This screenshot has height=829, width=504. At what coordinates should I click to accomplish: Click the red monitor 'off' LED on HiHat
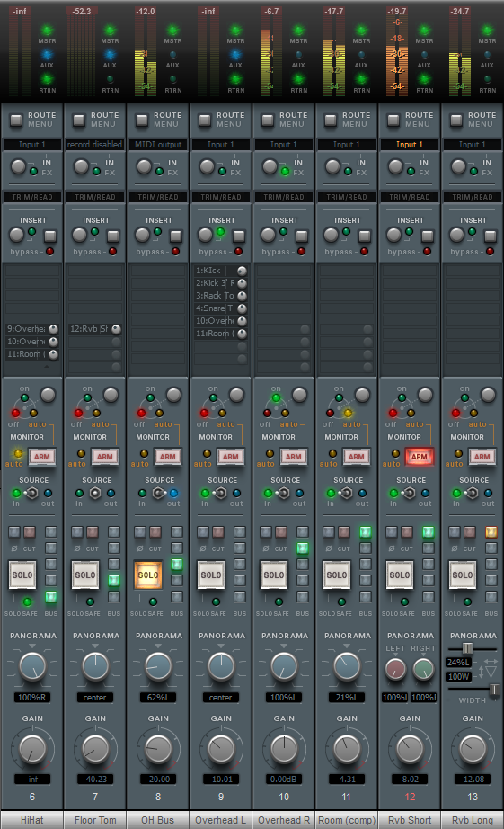pyautogui.click(x=15, y=413)
